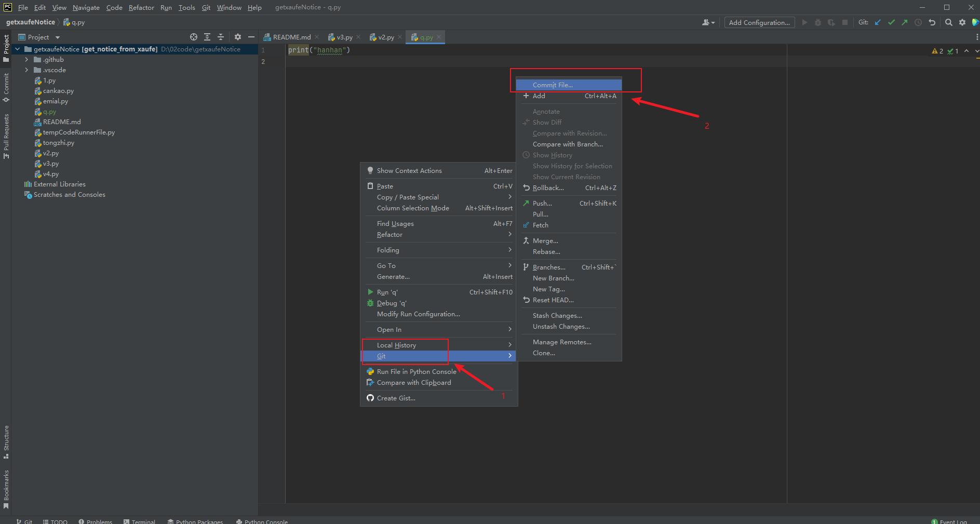
Task: Select Debug 'q' from context menu
Action: [x=439, y=303]
